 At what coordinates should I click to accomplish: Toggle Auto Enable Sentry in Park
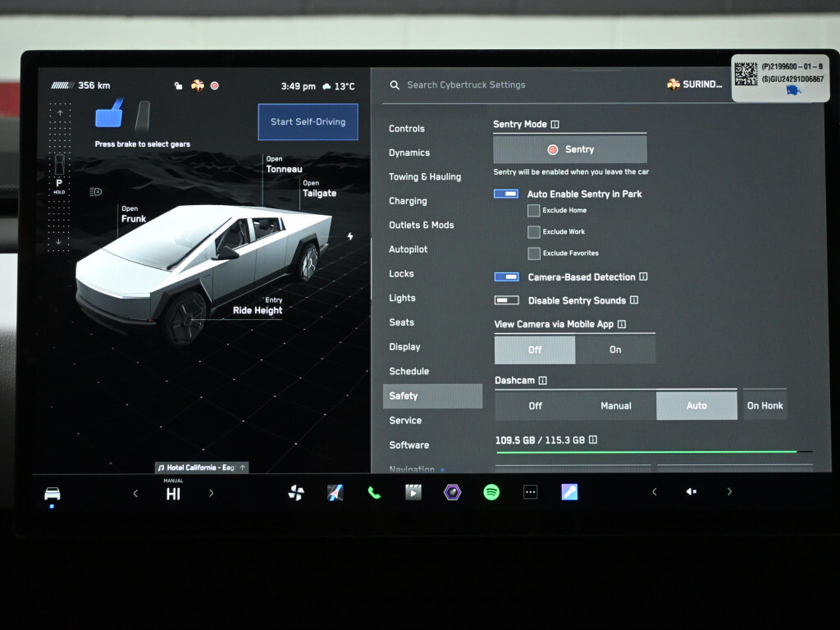506,194
